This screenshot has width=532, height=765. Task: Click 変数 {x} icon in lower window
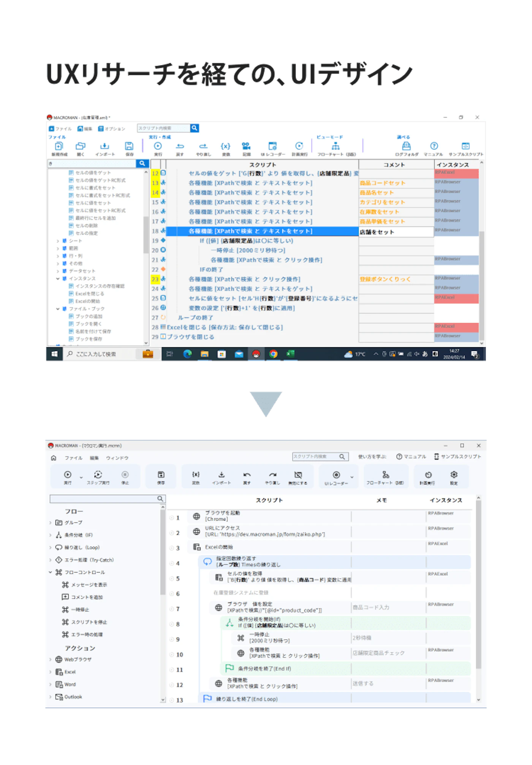pos(196,475)
